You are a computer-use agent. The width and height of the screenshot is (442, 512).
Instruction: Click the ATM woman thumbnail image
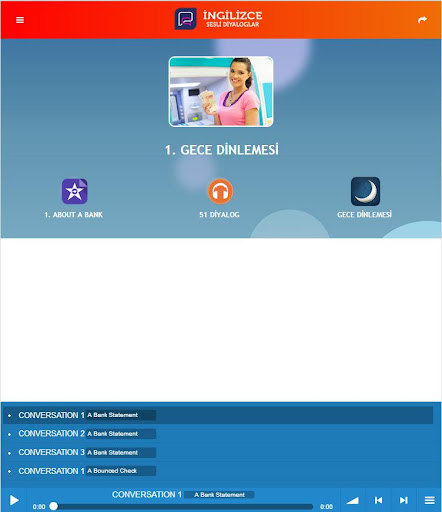(221, 91)
